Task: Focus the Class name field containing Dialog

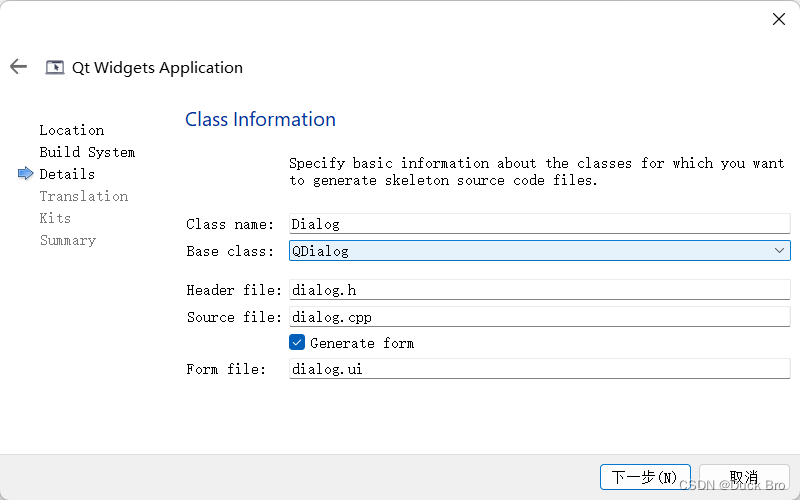Action: coord(540,224)
